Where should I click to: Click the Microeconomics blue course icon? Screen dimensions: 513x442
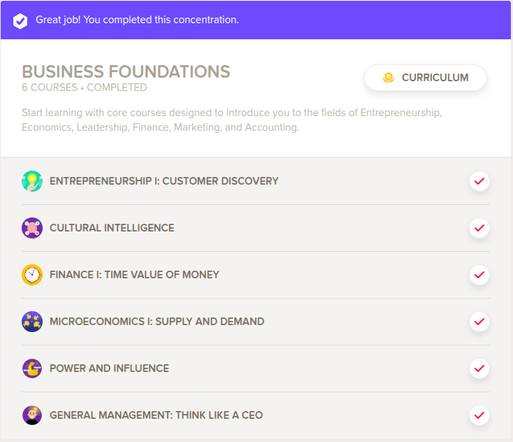(x=32, y=322)
